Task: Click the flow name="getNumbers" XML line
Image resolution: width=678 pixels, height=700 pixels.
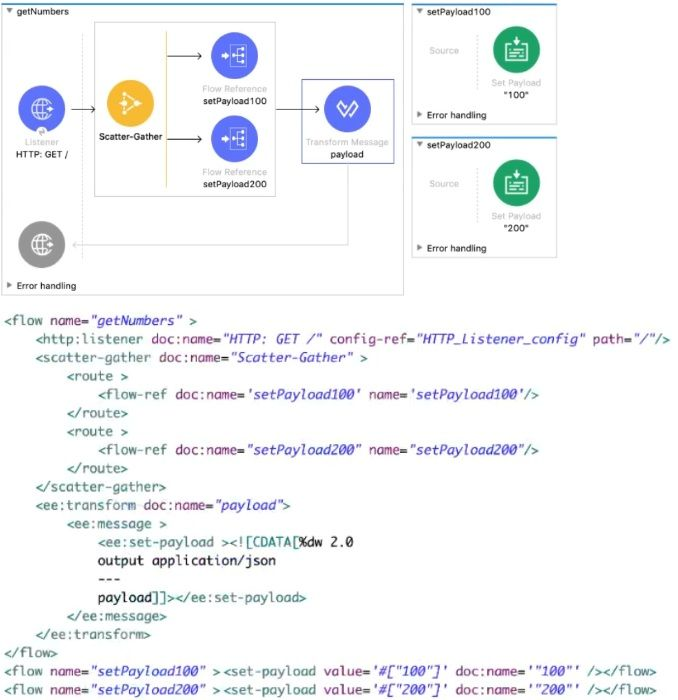Action: click(x=100, y=321)
